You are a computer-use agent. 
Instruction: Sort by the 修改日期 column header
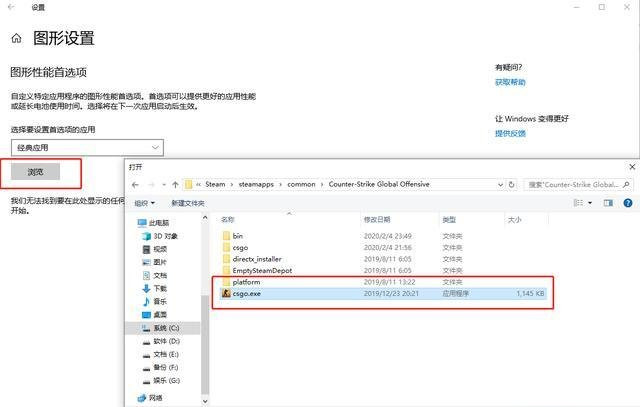point(376,219)
